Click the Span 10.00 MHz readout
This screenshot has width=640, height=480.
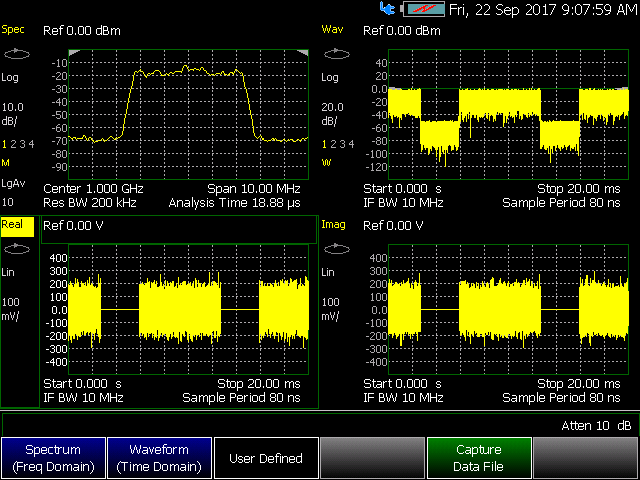tap(254, 189)
